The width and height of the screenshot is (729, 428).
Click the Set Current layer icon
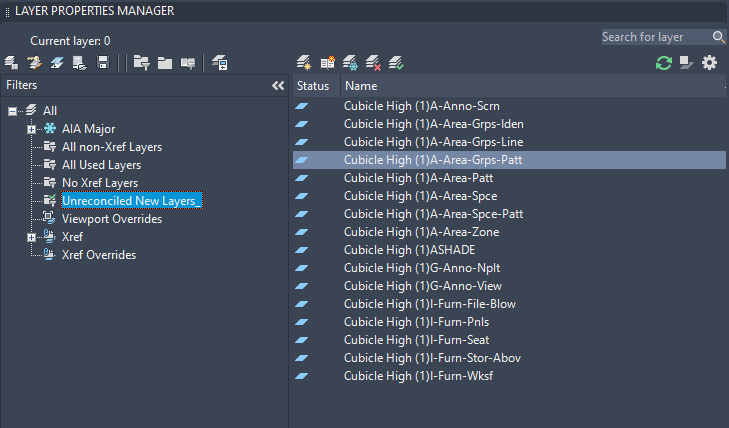[x=396, y=63]
